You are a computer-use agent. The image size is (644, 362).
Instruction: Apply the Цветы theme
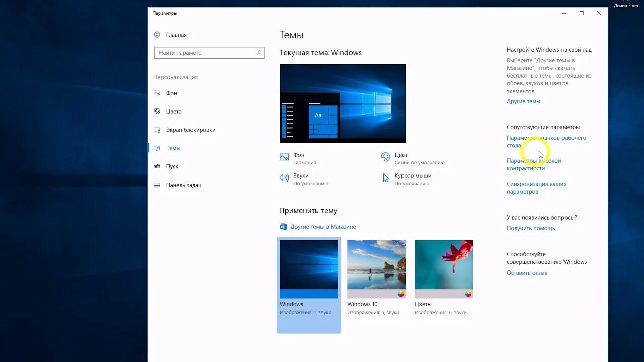pyautogui.click(x=444, y=269)
